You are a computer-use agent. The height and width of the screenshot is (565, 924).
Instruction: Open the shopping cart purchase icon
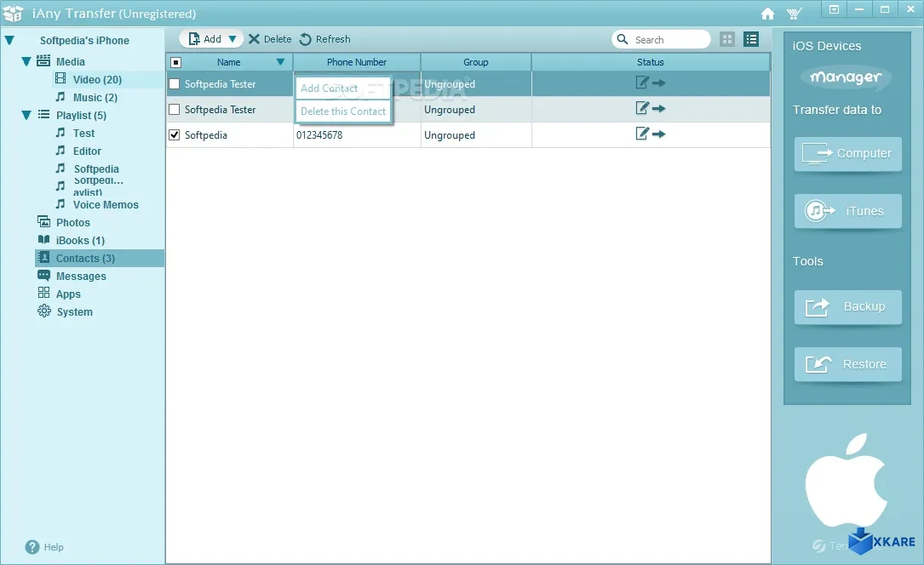[x=795, y=14]
